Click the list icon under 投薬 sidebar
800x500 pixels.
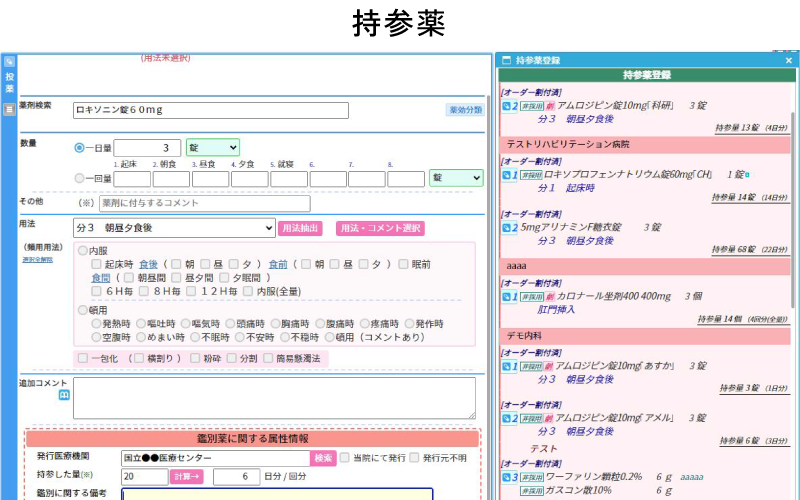point(9,109)
